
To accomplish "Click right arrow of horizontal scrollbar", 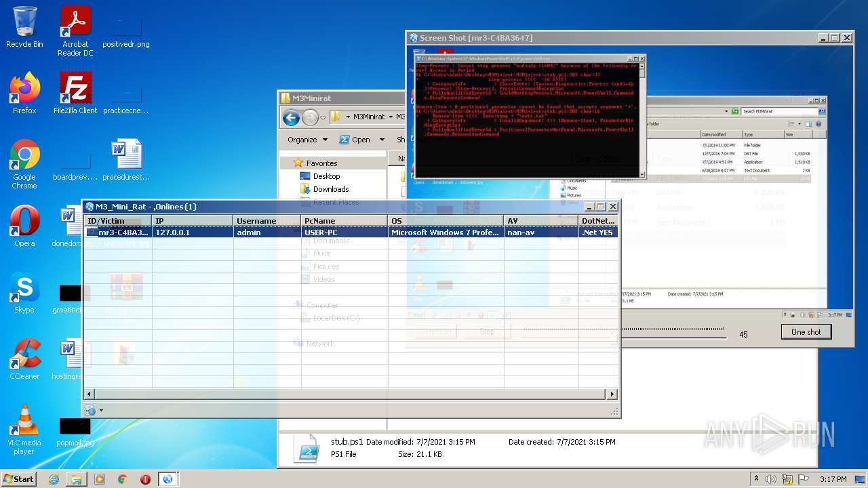I will pos(612,394).
